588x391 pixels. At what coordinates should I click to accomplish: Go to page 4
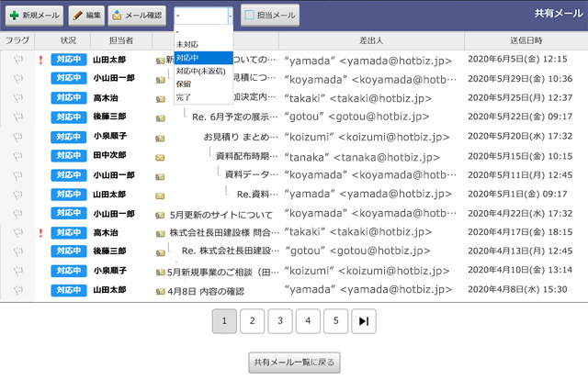(308, 321)
